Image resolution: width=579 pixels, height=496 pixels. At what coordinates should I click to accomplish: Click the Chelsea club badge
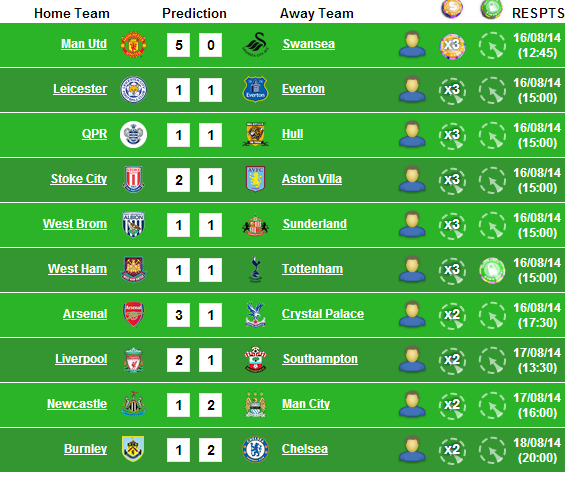(255, 449)
